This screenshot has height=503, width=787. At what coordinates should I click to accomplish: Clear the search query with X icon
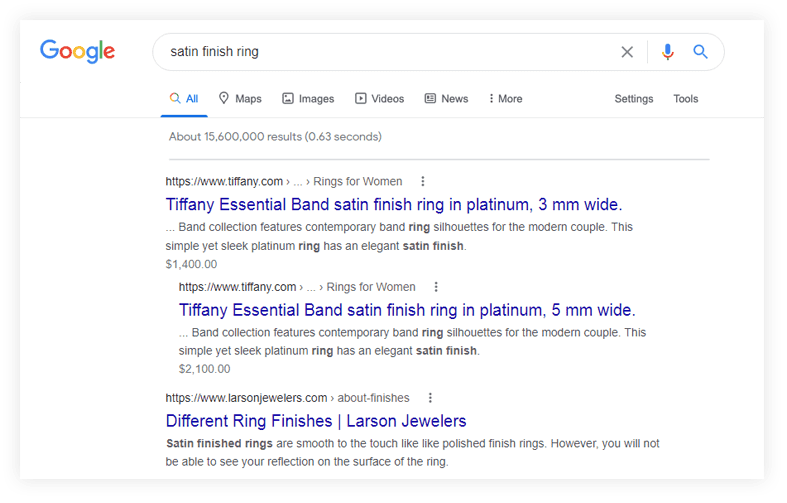627,52
